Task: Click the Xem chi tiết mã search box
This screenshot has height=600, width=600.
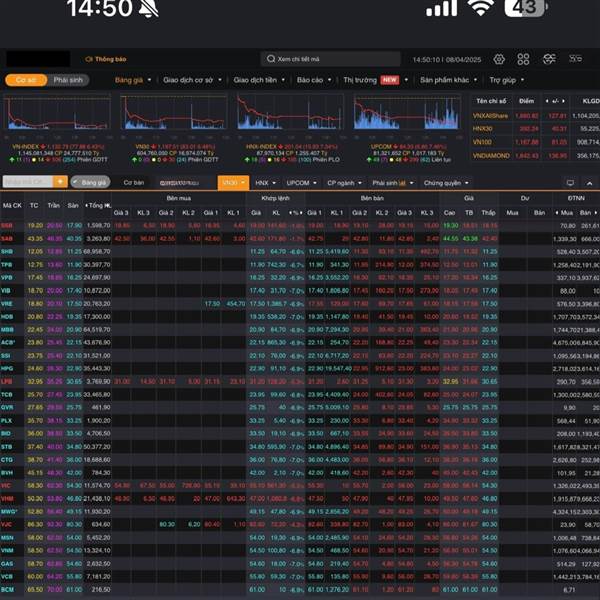Action: (331, 59)
